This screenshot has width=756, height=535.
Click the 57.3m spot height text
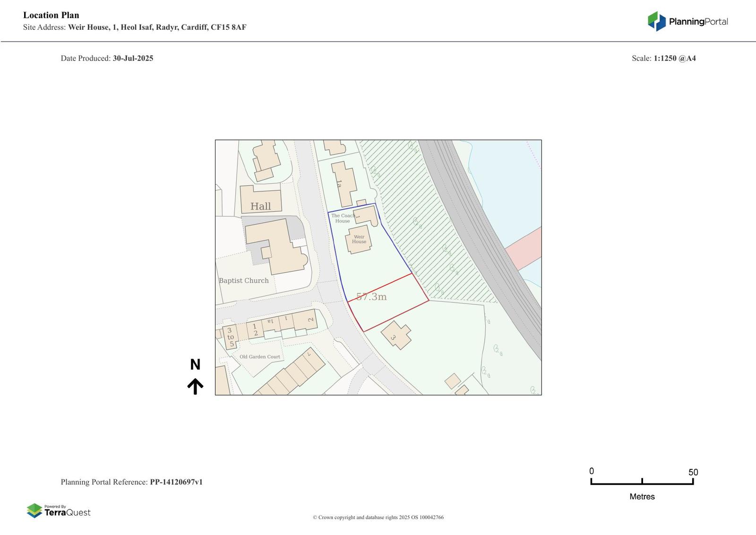371,297
